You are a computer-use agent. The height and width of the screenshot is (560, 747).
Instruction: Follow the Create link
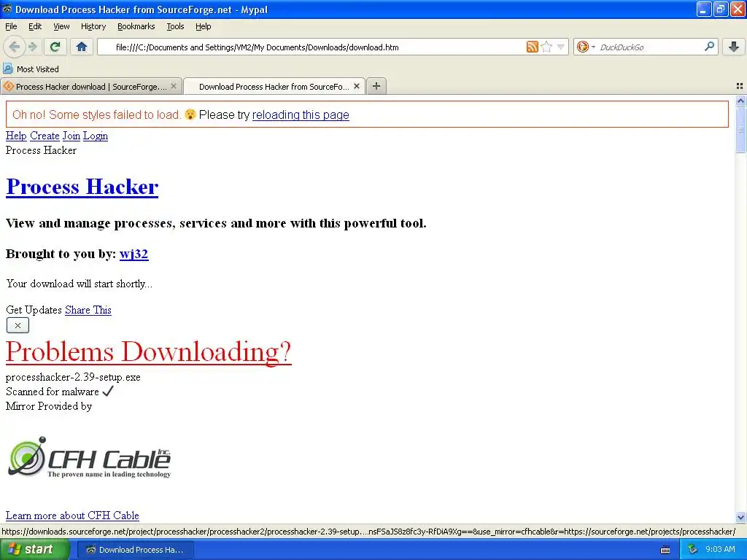[x=44, y=136]
